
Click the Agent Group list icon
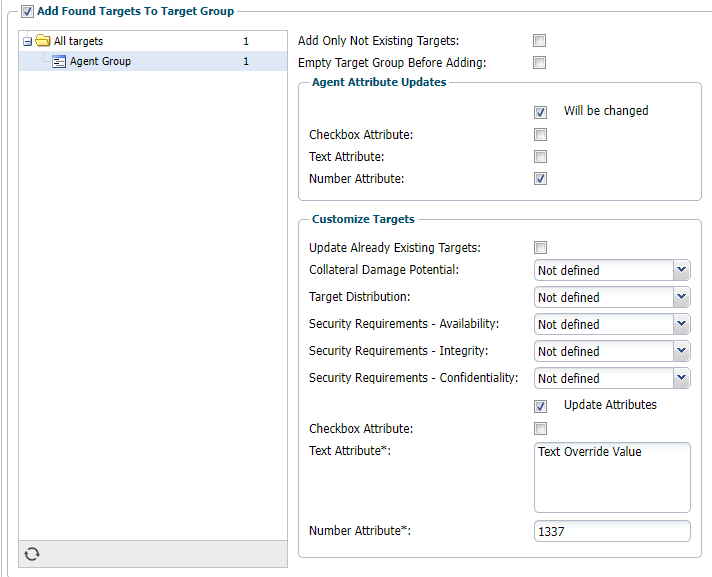59,61
